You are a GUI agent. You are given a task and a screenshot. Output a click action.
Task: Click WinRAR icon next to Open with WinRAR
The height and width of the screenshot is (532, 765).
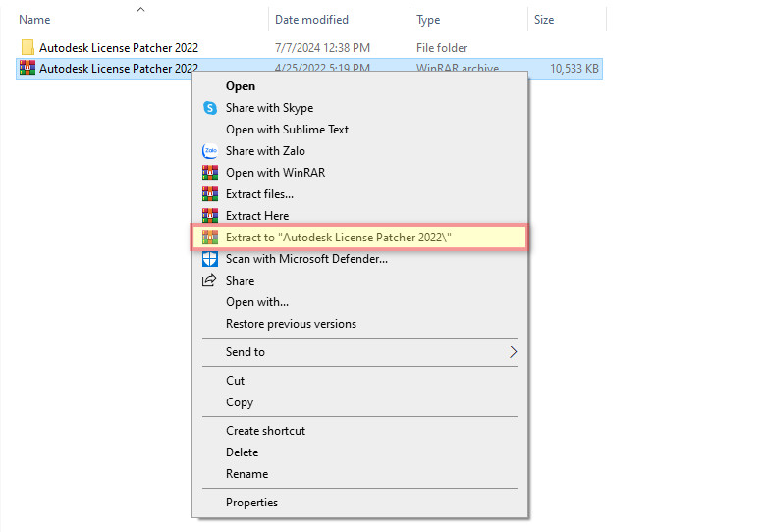coord(209,173)
